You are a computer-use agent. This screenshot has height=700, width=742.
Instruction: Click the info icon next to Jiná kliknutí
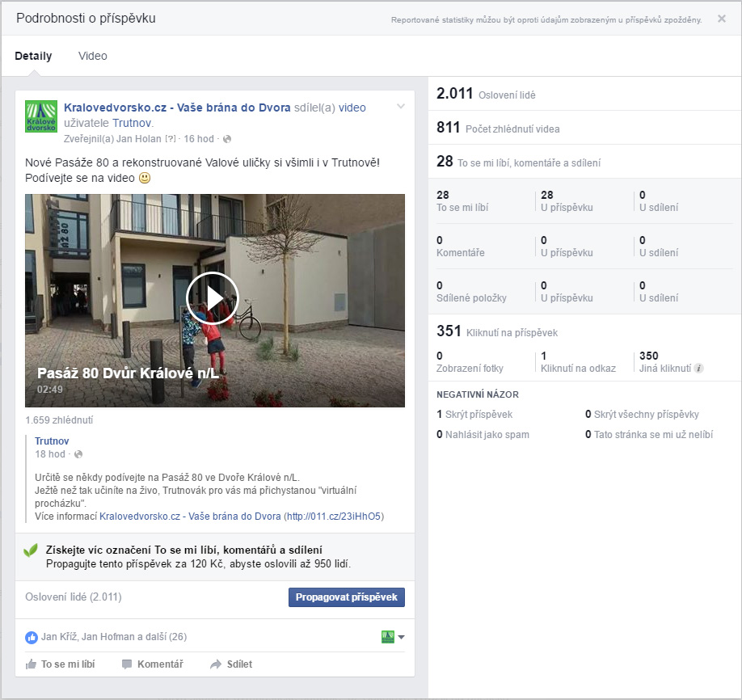pyautogui.click(x=698, y=369)
